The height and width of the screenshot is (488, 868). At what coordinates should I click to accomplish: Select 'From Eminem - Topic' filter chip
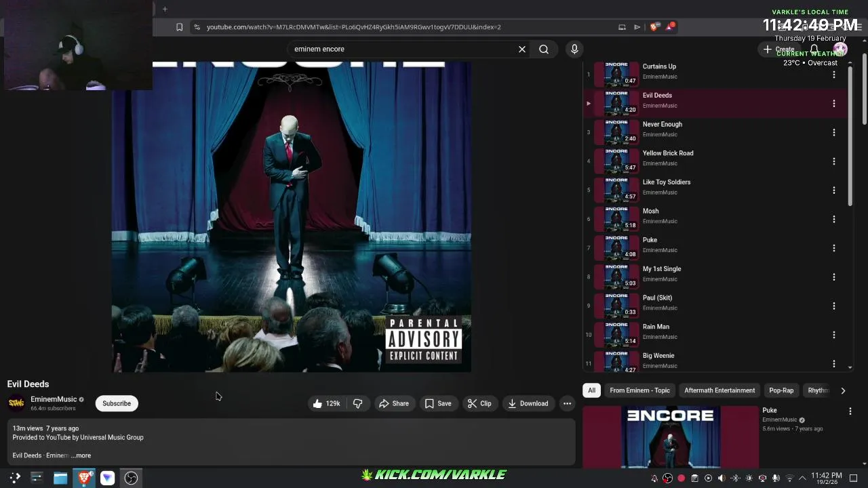tap(639, 390)
